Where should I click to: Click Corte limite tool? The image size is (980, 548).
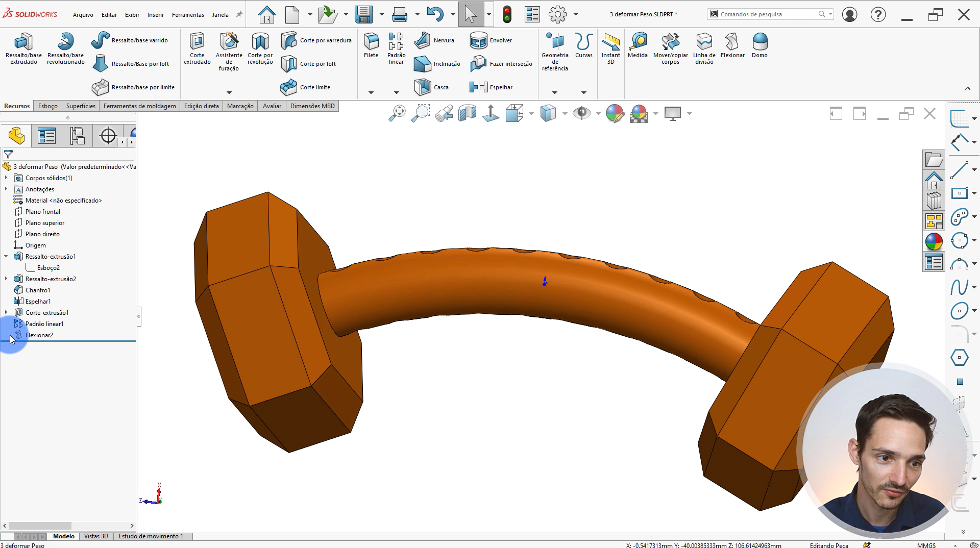tap(305, 87)
